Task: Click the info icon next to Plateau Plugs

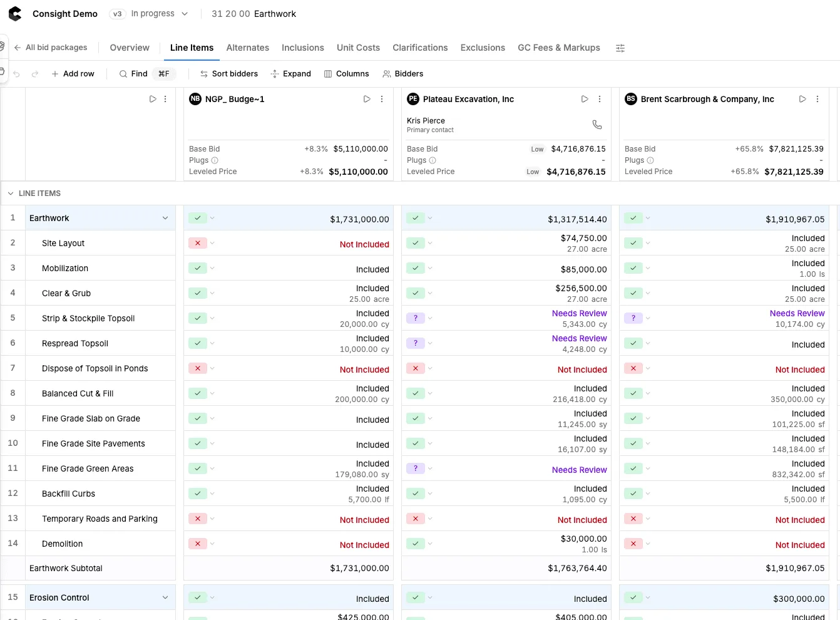Action: coord(433,160)
